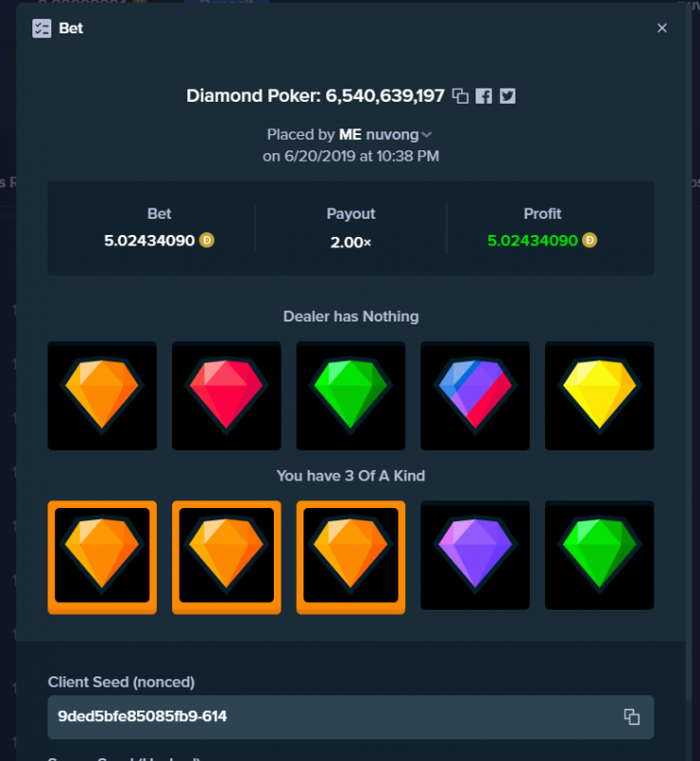Viewport: 700px width, 761px height.
Task: Select dealer's green diamond card
Action: 351,396
